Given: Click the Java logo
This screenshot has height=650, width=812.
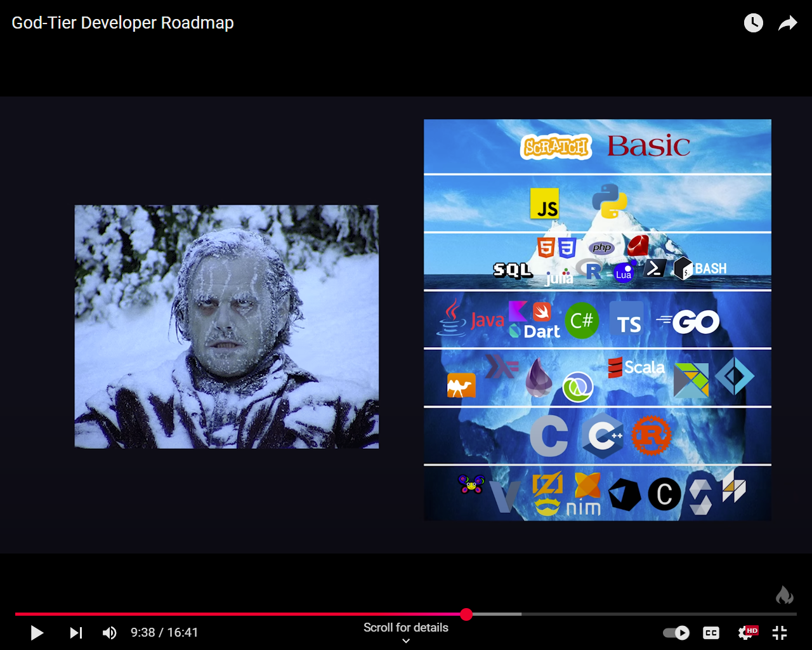Looking at the screenshot, I should [471, 318].
